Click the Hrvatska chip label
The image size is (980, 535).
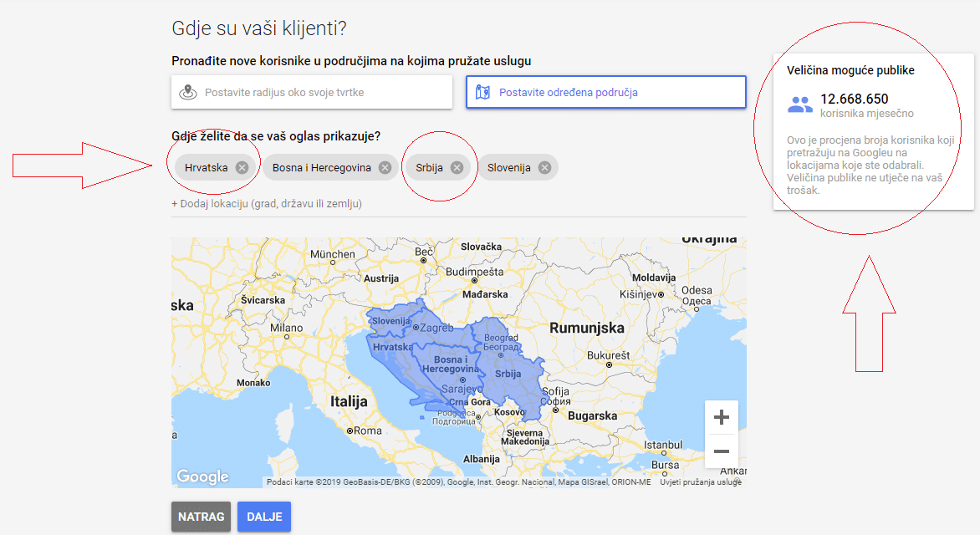tap(207, 167)
